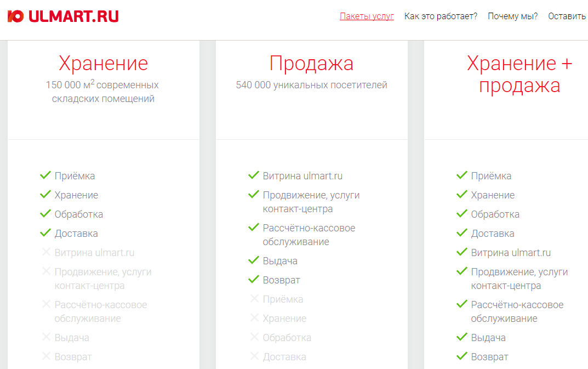The image size is (588, 369).
Task: Click green checkmark beside Возврат in Хранение + продажа
Action: (x=462, y=356)
